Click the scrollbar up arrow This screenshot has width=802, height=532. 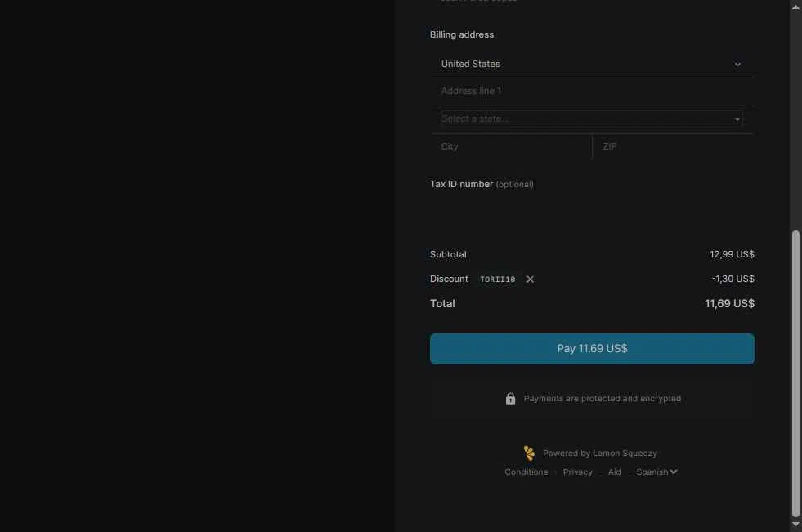click(795, 7)
